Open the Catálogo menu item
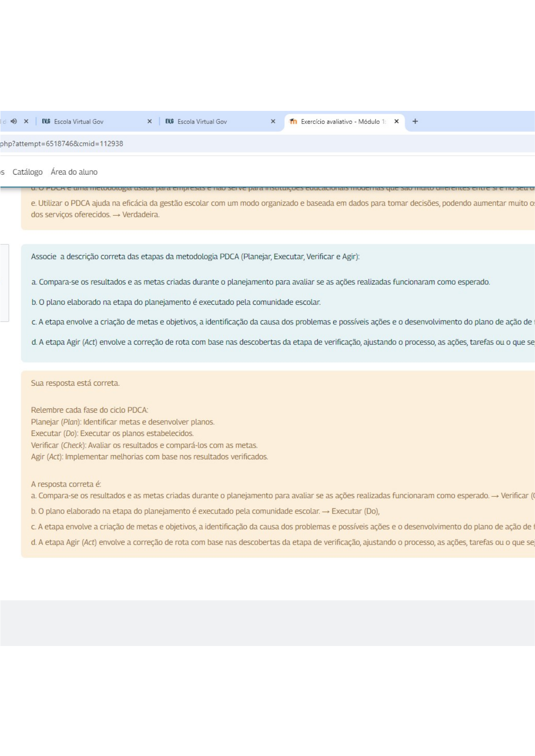This screenshot has height=756, width=535. pos(27,172)
